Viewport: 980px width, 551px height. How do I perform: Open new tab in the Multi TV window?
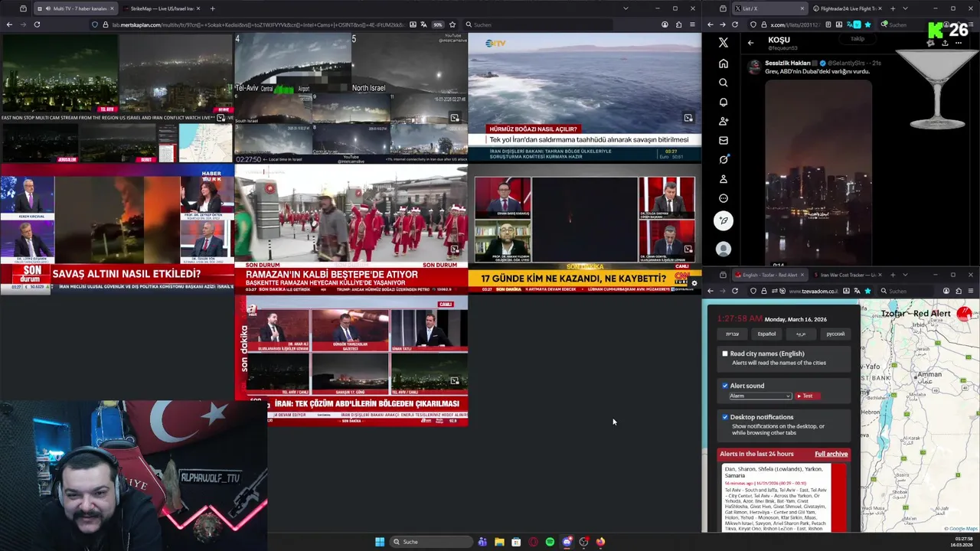click(x=213, y=8)
